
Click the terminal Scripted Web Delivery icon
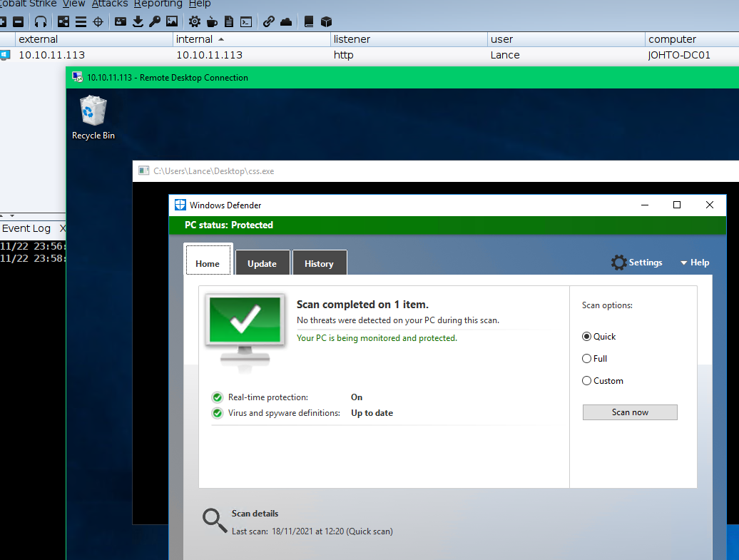pyautogui.click(x=246, y=21)
